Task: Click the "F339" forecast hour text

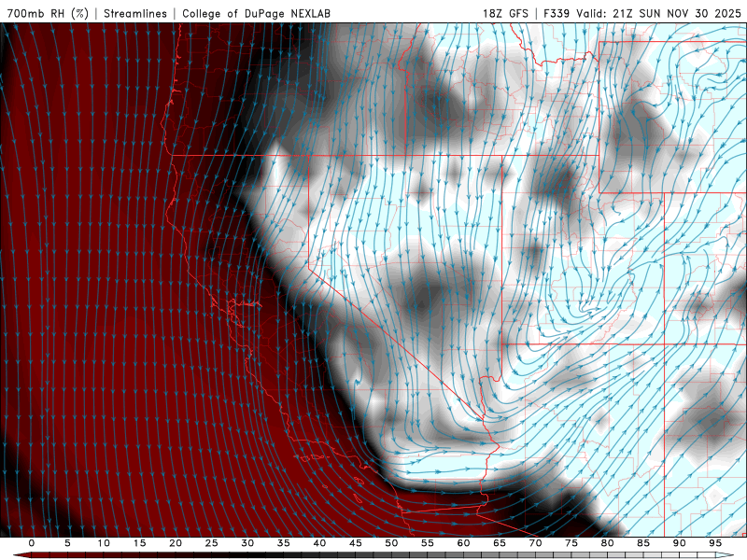Action: click(x=557, y=13)
